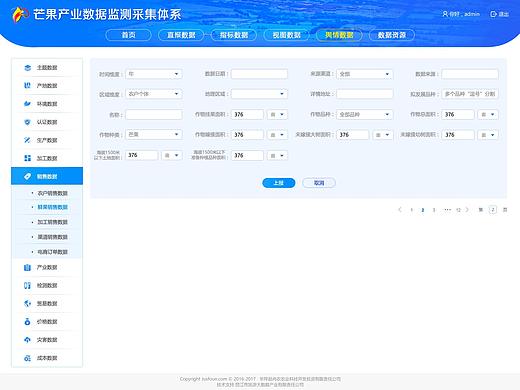Open 产业数据 via its sidebar icon
The height and width of the screenshot is (390, 520).
(27, 267)
